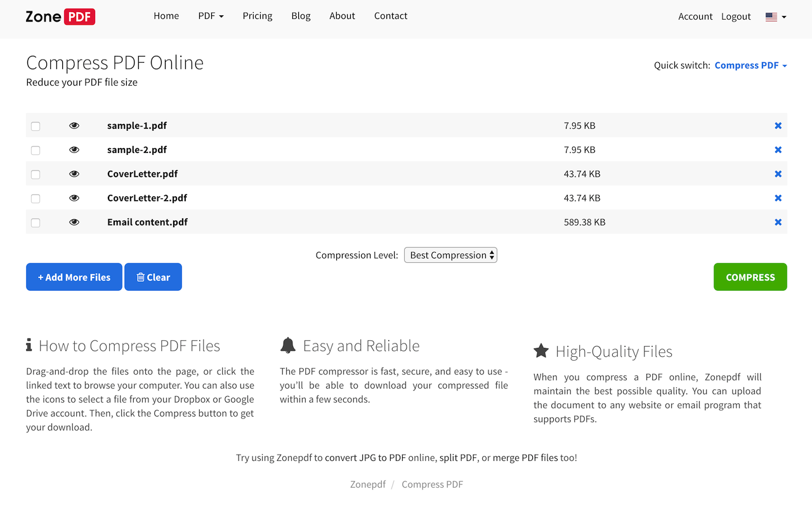This screenshot has height=508, width=812.
Task: Select the CoverLetter.pdf checkbox
Action: click(x=36, y=174)
